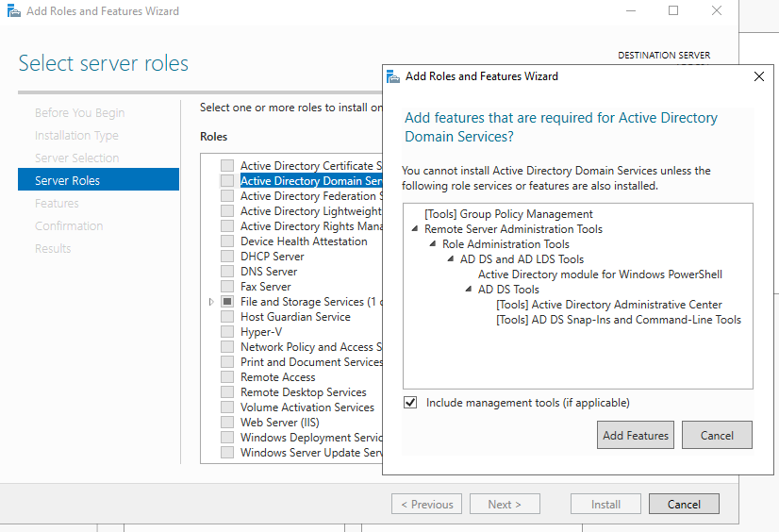Image resolution: width=779 pixels, height=532 pixels.
Task: Click the Add Features button
Action: coord(636,435)
